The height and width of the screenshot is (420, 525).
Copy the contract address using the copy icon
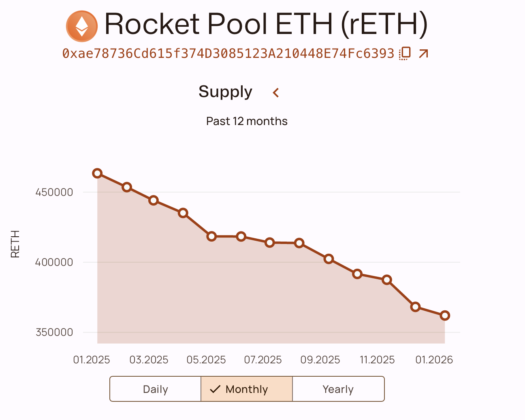tap(404, 53)
